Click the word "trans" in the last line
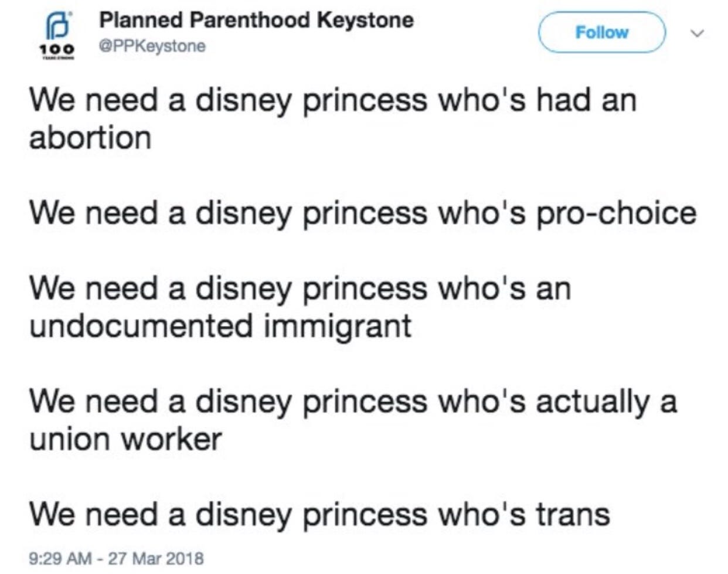The width and height of the screenshot is (728, 574). [572, 515]
